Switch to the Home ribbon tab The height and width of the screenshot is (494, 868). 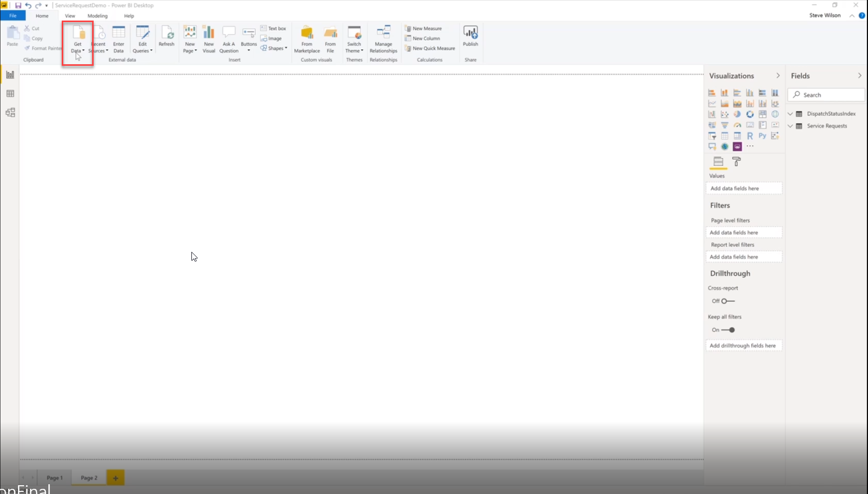[x=42, y=16]
